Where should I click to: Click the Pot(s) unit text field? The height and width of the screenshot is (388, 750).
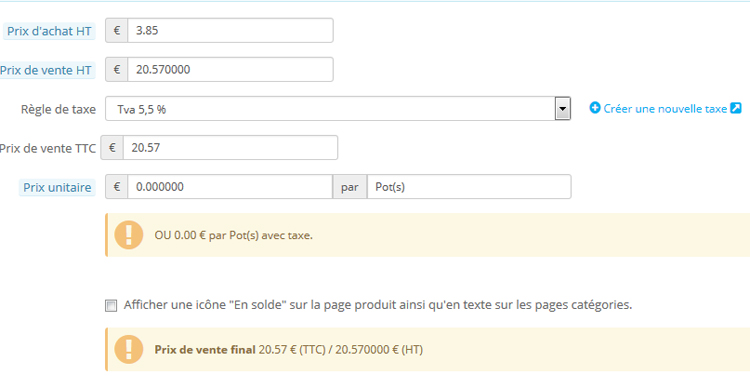click(469, 187)
